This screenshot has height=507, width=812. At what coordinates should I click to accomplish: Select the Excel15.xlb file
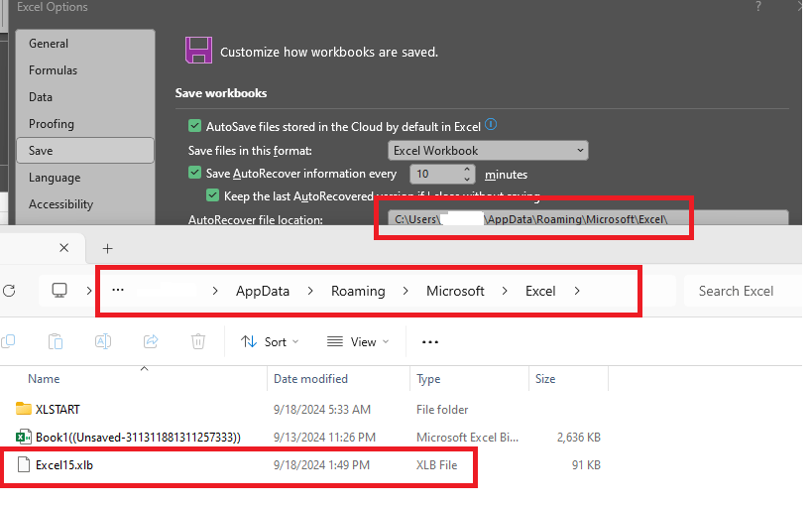click(64, 465)
